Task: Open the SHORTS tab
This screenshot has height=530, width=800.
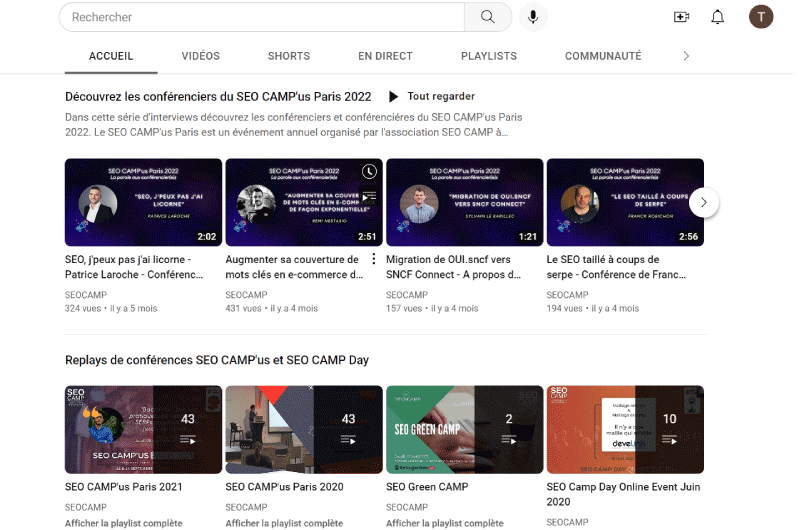Action: click(x=289, y=56)
